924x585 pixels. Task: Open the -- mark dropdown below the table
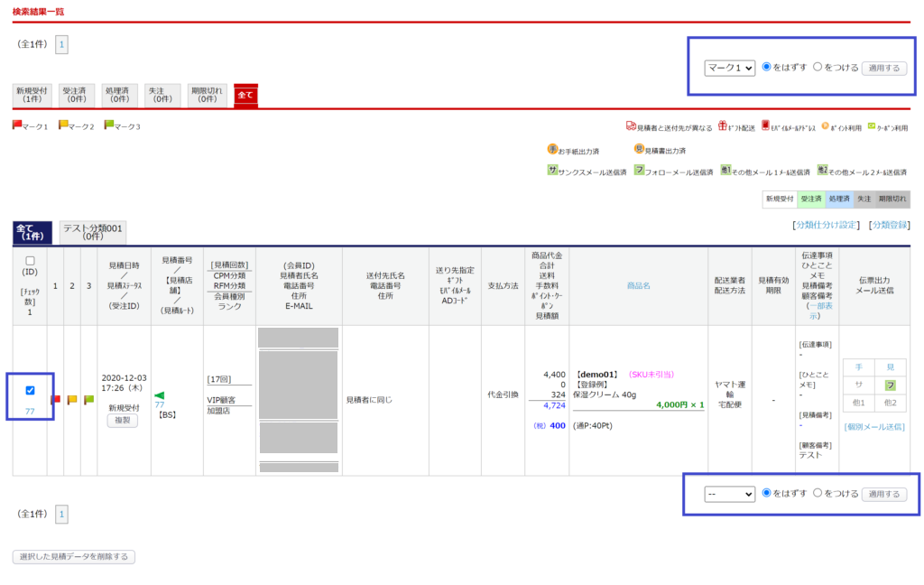729,494
